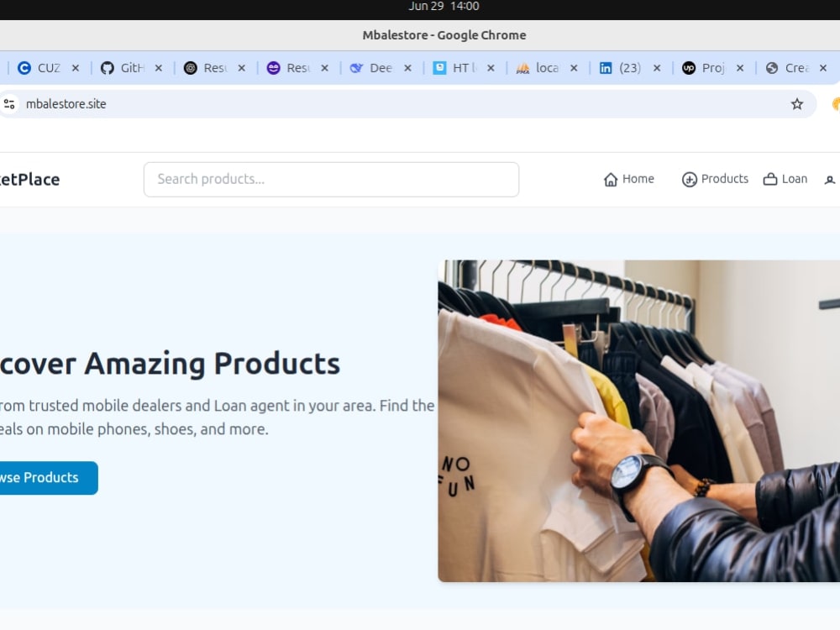The image size is (840, 630).
Task: Close the GitHub tab
Action: [159, 68]
